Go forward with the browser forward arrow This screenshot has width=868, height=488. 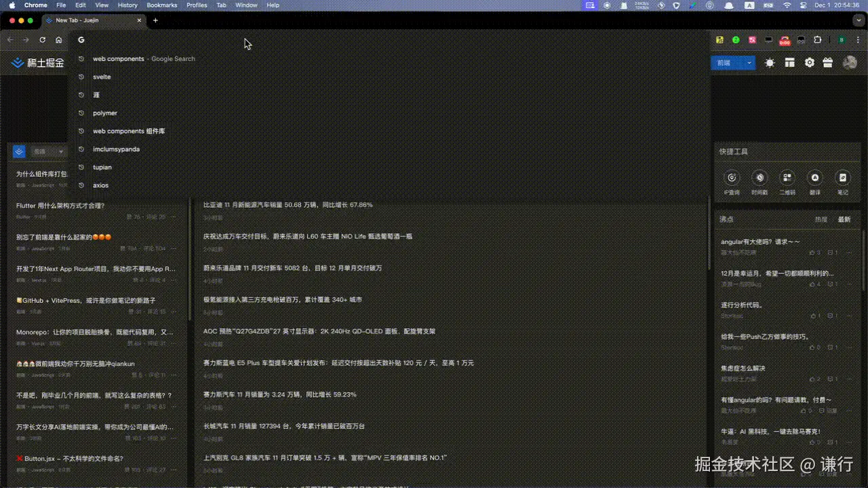tap(26, 40)
